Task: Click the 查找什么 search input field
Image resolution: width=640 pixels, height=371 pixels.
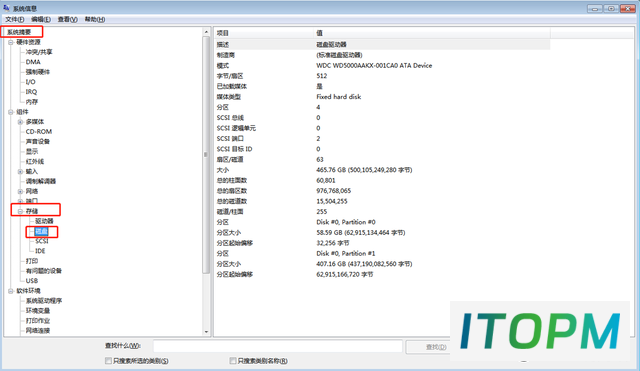Action: click(278, 346)
